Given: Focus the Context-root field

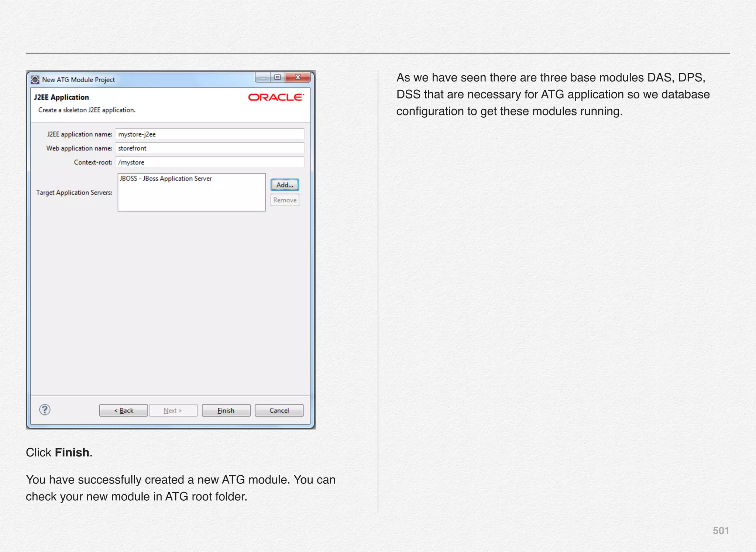Looking at the screenshot, I should point(210,162).
